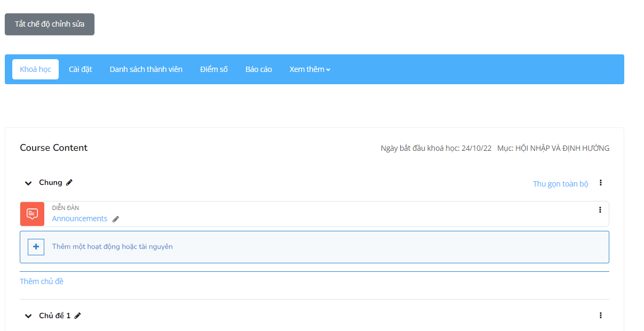Click the Ngày bắt đầu khoá học: 24/10/22 text
The image size is (644, 331).
click(436, 148)
